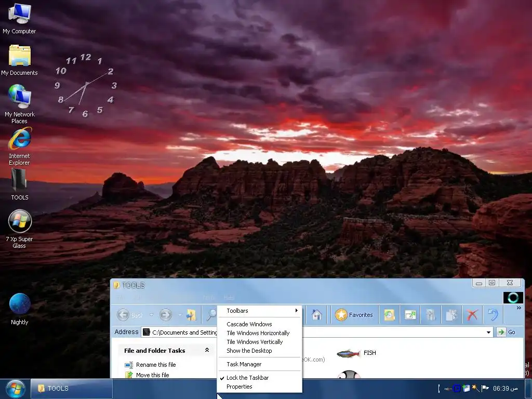The height and width of the screenshot is (399, 532).
Task: Click the FISH neon tetra icon
Action: [x=348, y=353]
